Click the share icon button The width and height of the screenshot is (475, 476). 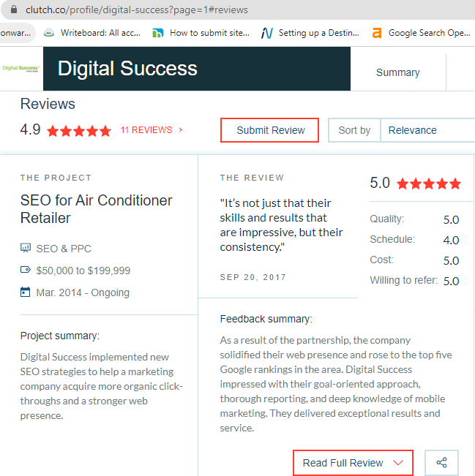coord(441,462)
